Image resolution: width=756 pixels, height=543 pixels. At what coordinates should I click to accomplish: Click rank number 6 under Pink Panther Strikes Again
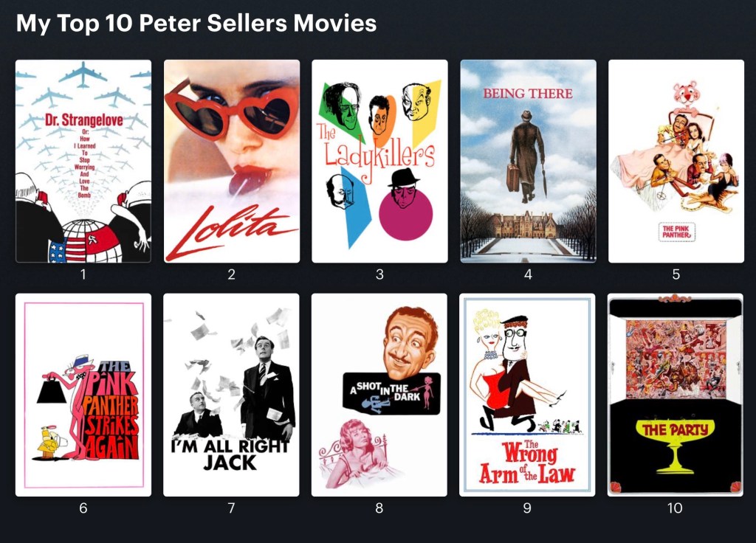coord(83,508)
